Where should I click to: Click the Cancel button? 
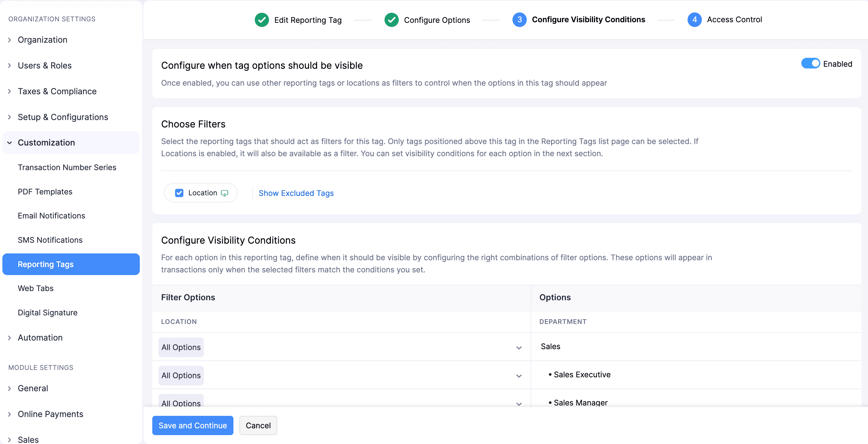point(258,425)
